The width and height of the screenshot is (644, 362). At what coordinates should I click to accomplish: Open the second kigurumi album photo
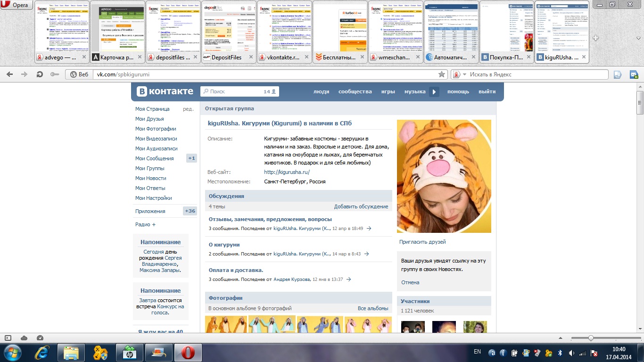272,324
